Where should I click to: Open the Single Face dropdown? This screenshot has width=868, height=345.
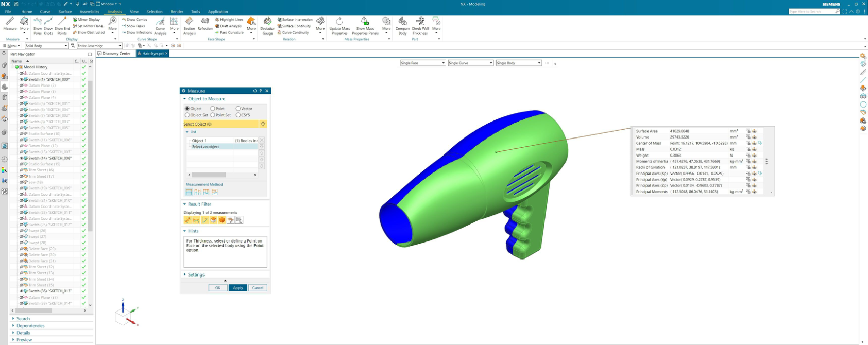point(422,63)
